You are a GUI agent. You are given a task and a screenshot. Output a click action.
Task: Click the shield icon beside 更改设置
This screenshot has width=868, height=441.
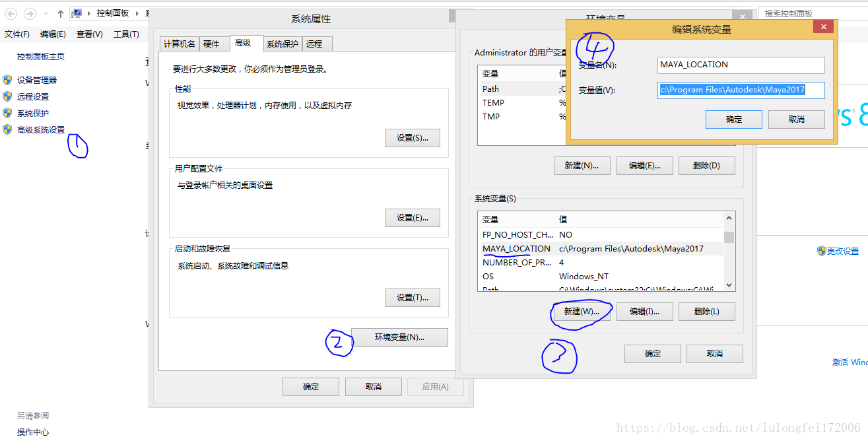coord(822,251)
